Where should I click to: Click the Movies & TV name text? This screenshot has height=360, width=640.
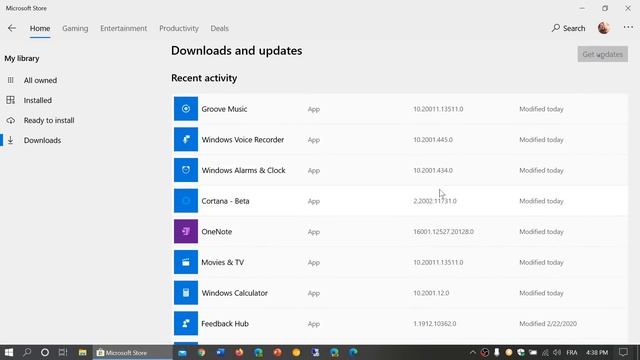[x=222, y=262]
